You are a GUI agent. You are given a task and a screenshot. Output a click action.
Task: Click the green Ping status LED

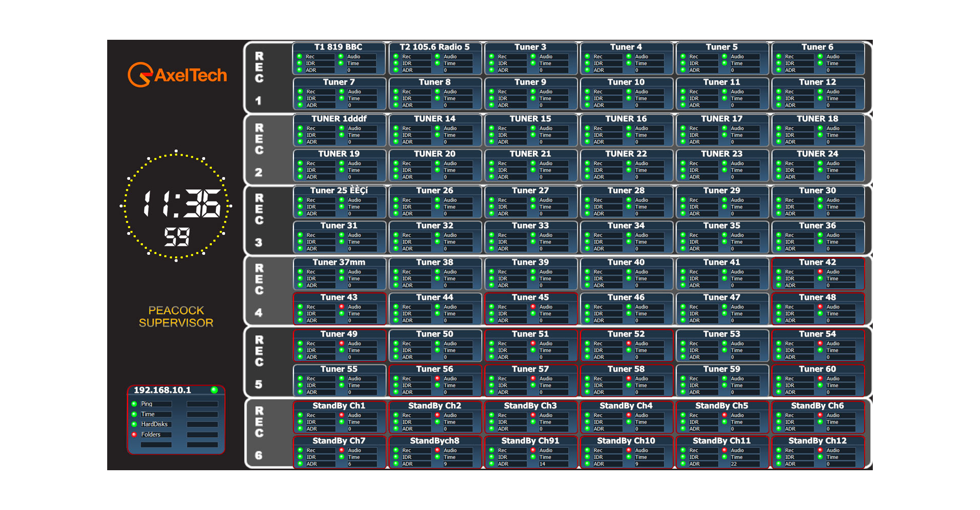coord(134,404)
